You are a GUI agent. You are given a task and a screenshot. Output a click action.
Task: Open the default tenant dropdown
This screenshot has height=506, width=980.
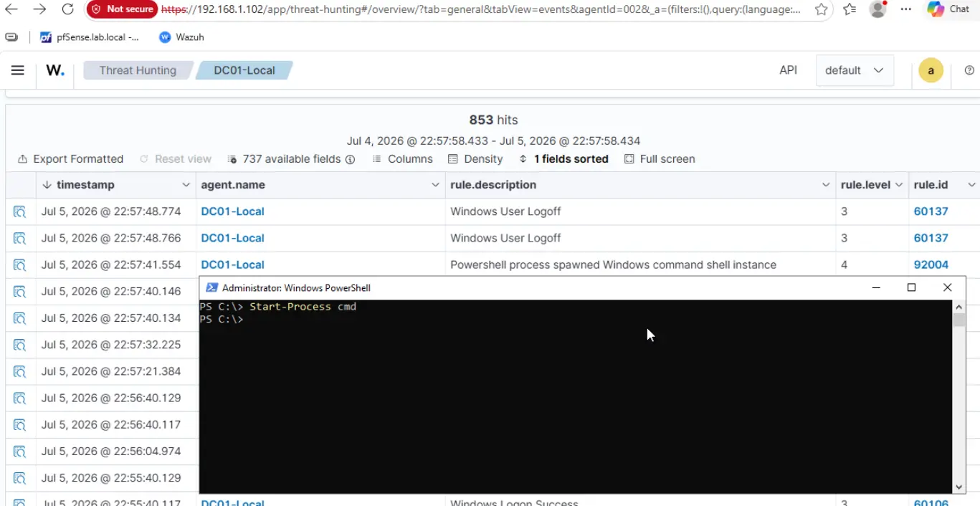point(855,70)
